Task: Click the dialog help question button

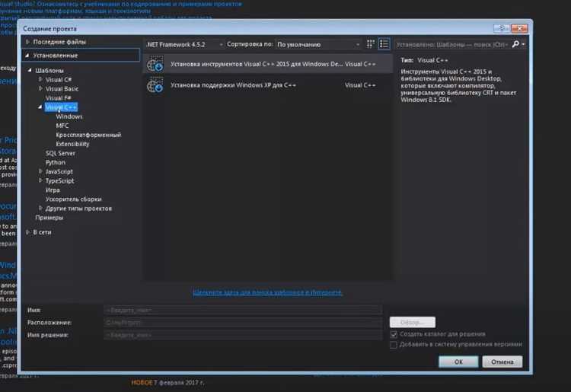Action: [x=502, y=28]
